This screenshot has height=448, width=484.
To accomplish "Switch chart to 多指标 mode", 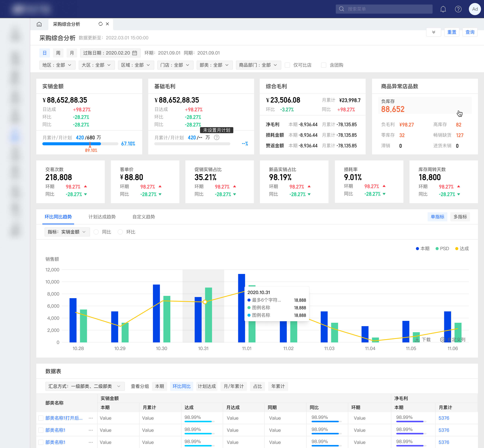I will pos(460,217).
